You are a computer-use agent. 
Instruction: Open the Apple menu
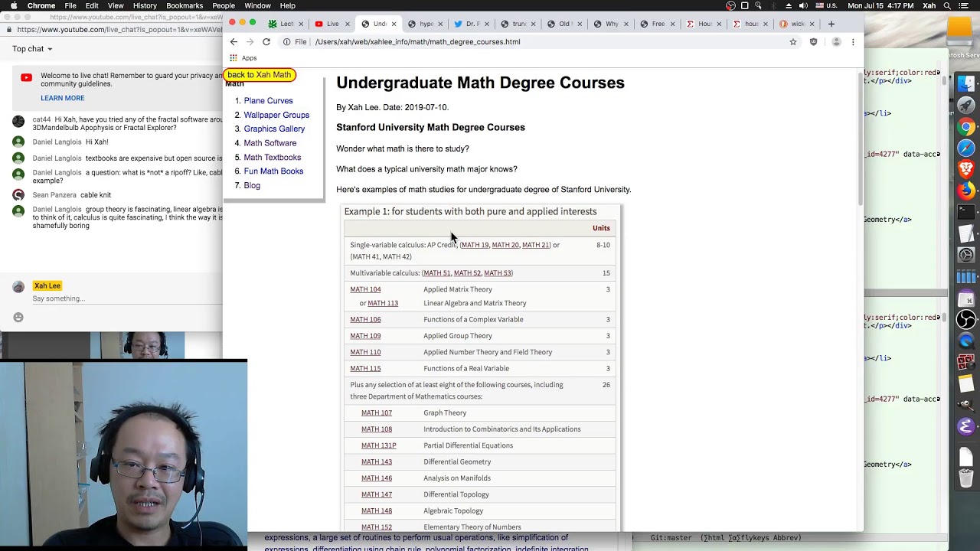[13, 5]
